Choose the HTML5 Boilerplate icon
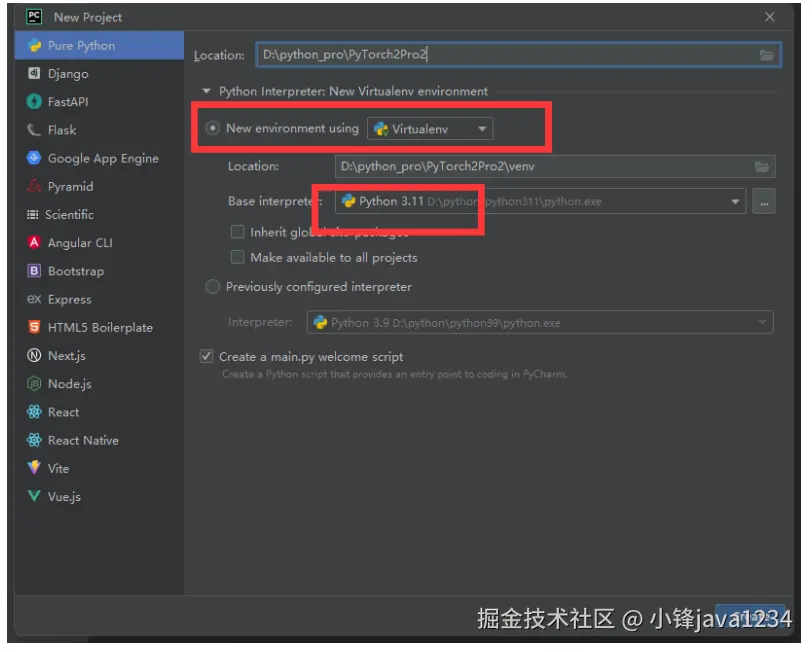Screen dimensions: 812x652 point(34,327)
